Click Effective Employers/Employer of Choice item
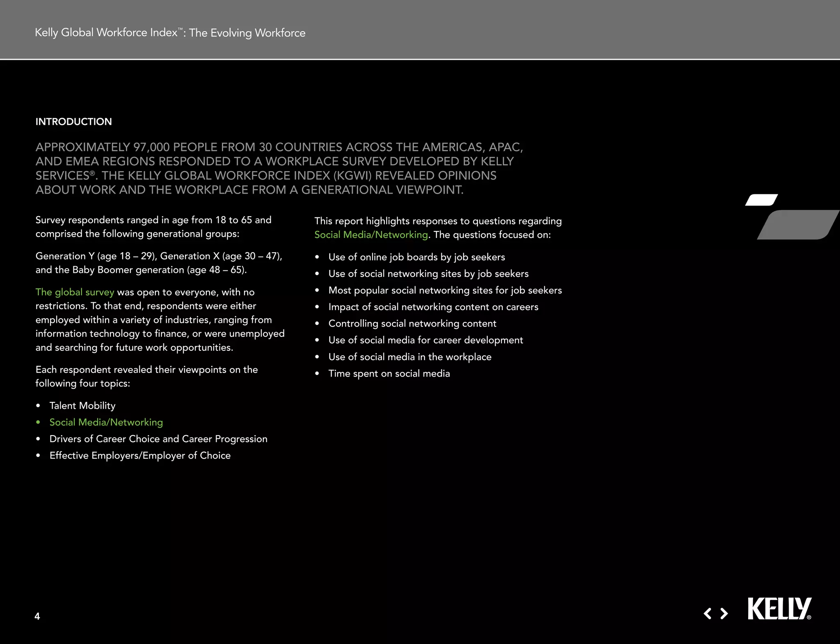The height and width of the screenshot is (644, 840). tap(140, 456)
